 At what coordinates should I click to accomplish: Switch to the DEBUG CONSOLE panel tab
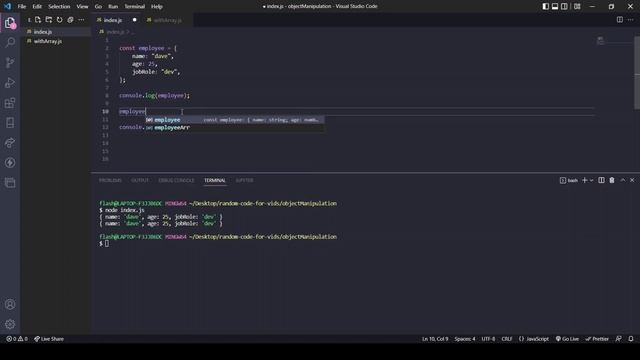pyautogui.click(x=176, y=180)
